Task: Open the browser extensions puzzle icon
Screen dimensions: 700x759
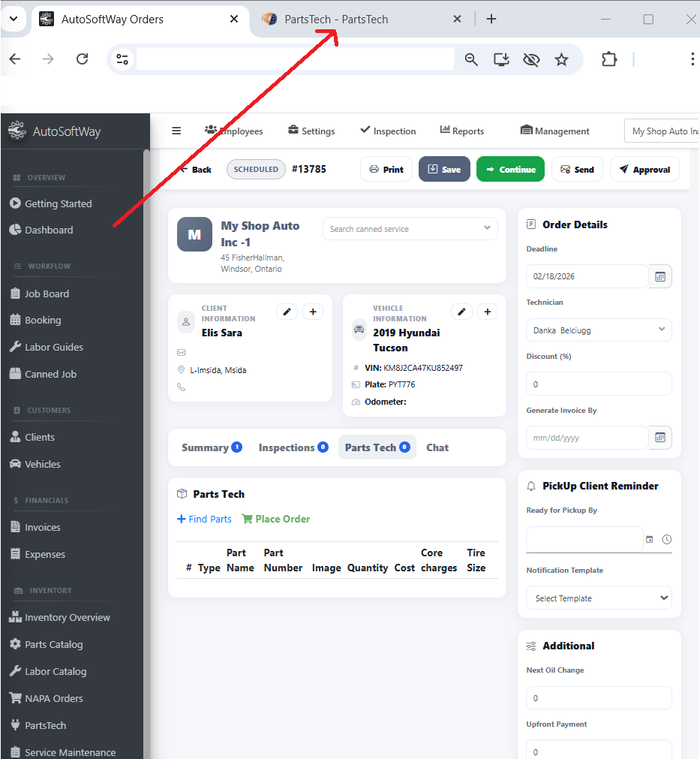Action: (609, 60)
